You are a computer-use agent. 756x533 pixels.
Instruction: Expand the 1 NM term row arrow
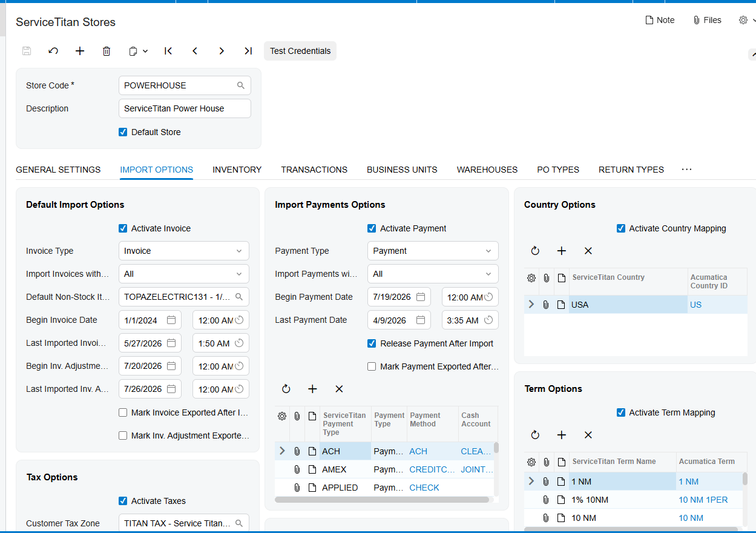pos(531,481)
